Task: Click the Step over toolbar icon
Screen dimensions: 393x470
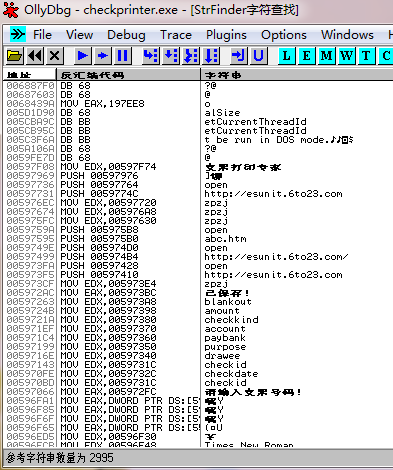Action: coord(171,56)
